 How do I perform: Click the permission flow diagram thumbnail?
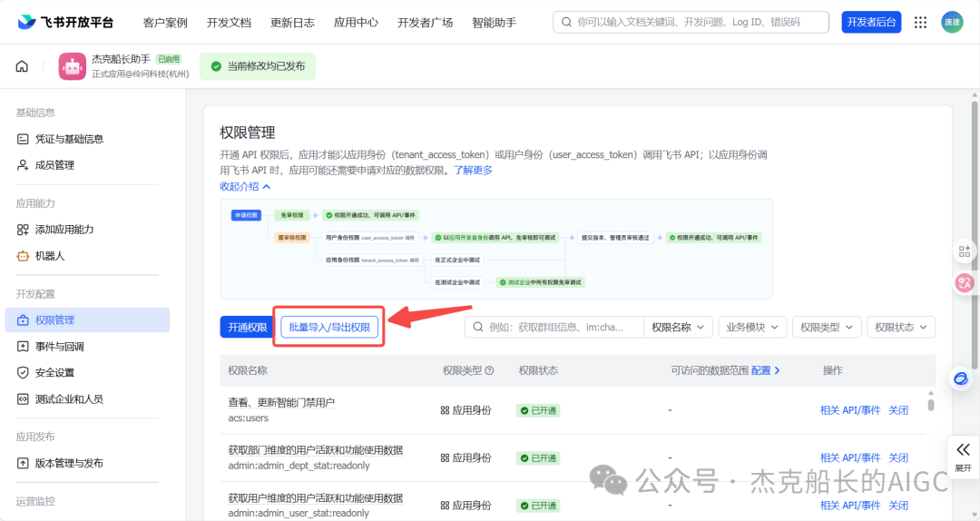(x=496, y=249)
